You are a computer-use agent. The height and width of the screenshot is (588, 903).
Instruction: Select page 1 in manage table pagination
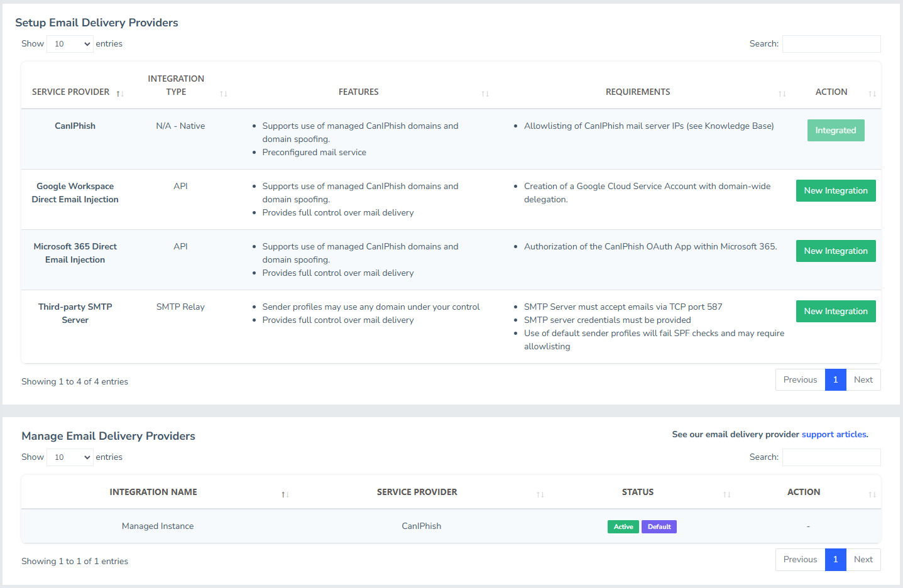click(835, 560)
